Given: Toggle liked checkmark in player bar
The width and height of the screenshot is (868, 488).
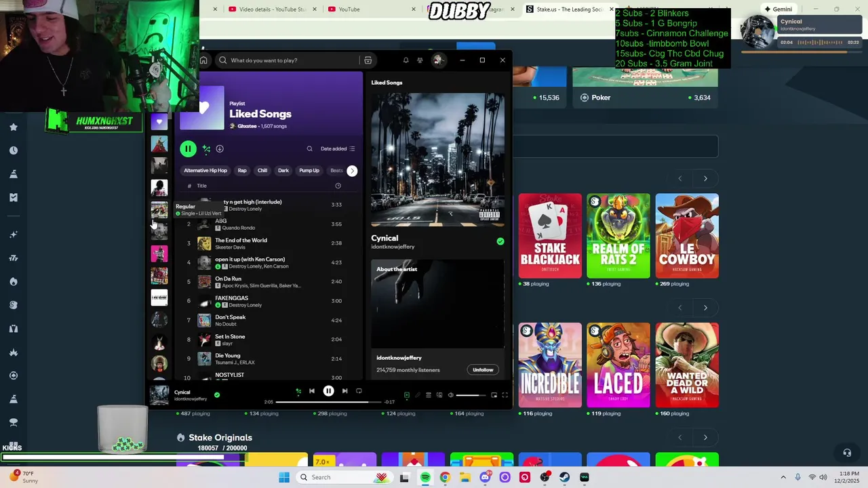Looking at the screenshot, I should (x=217, y=394).
